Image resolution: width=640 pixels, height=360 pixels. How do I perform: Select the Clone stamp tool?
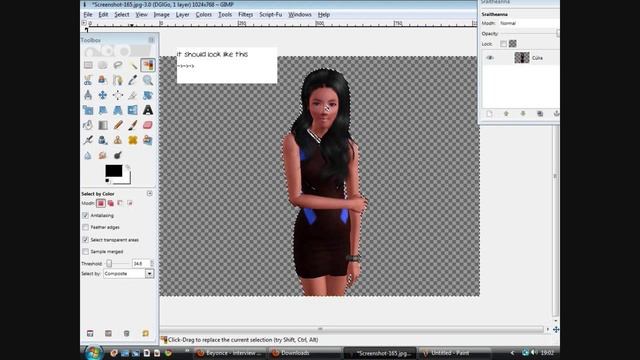click(x=118, y=140)
